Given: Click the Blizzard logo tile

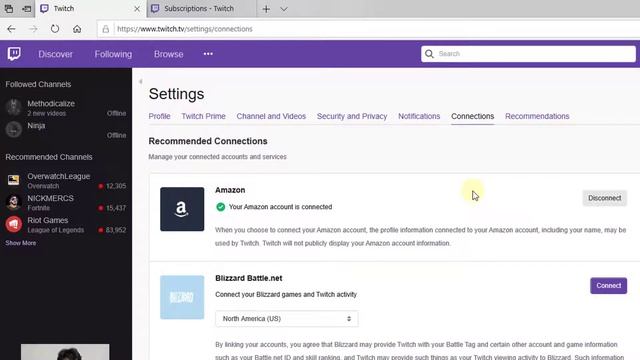Looking at the screenshot, I should coord(182,297).
